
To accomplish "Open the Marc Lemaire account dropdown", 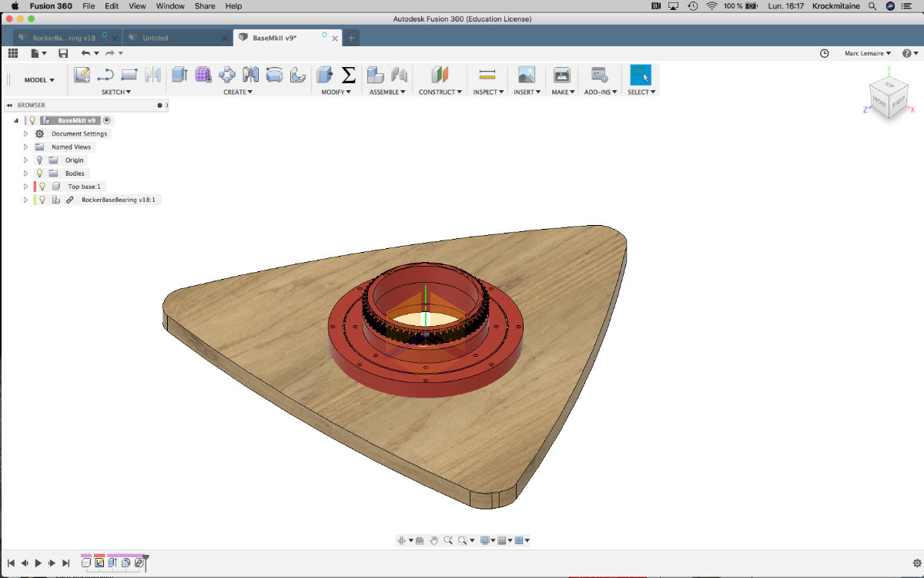I will tap(866, 53).
